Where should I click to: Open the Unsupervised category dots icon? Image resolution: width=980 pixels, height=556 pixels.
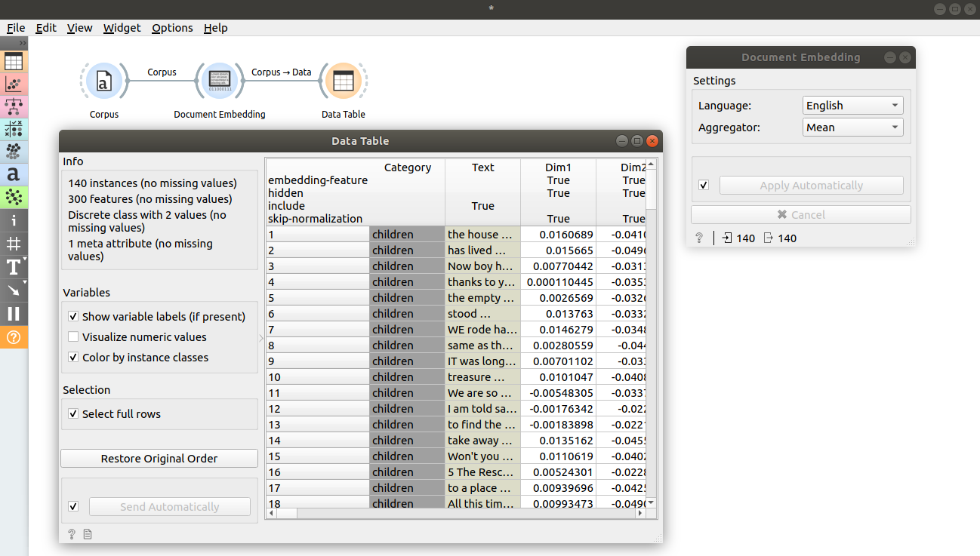14,152
